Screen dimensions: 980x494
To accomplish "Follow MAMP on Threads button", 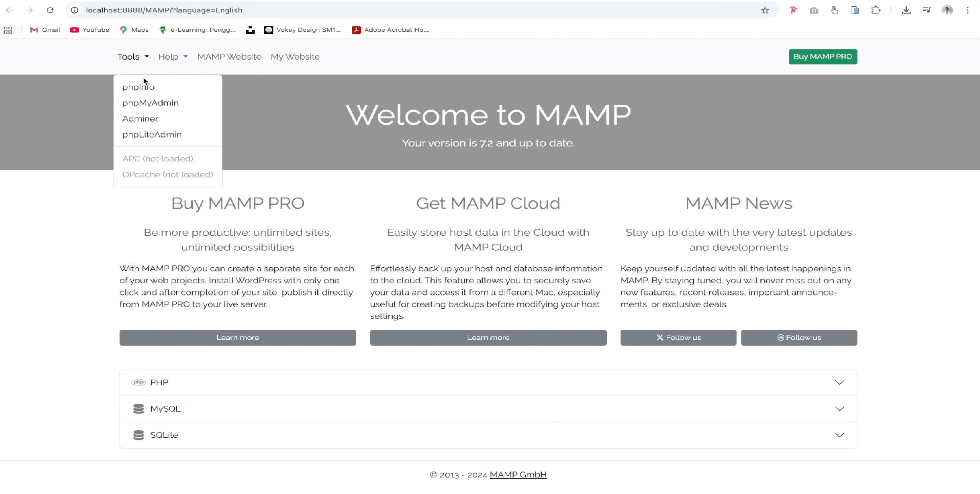I will point(799,338).
